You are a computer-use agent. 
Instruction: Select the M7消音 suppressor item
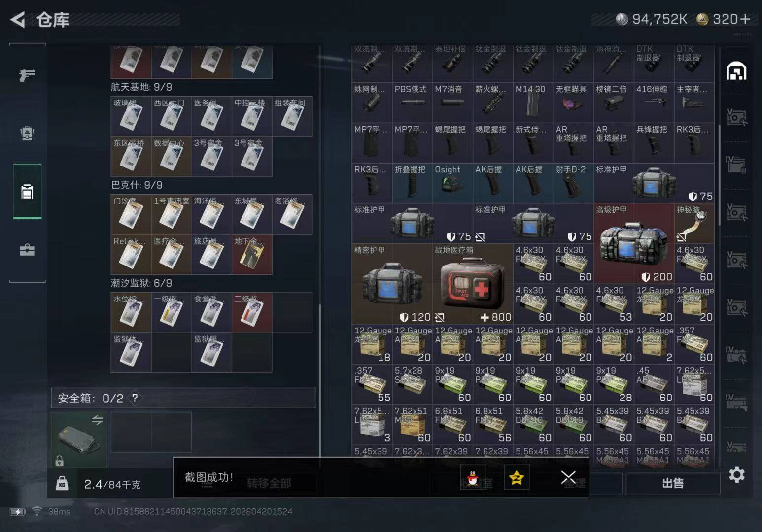453,102
